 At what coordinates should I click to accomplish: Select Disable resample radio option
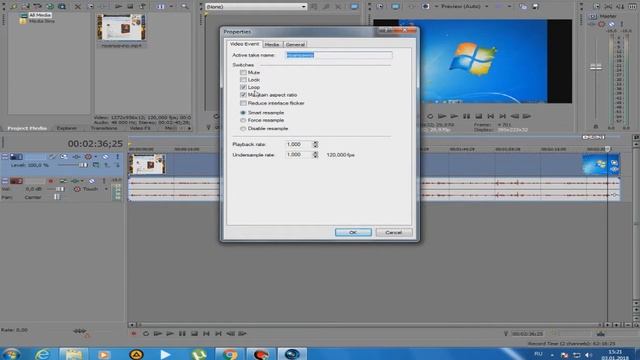(243, 129)
